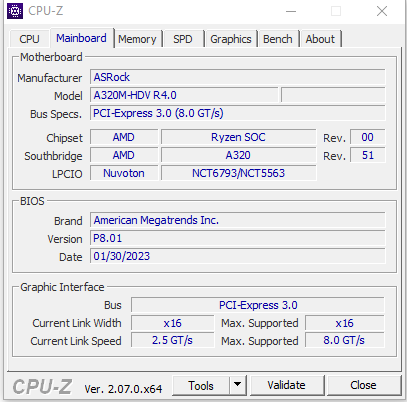Click the BIOS date 01/30/2023 field
The height and width of the screenshot is (402, 407).
click(x=237, y=256)
